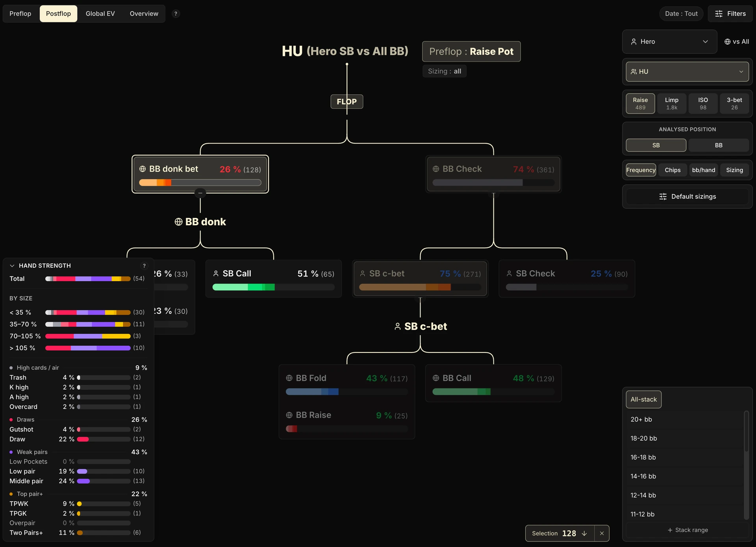
Task: Select BB as analysed position
Action: tap(719, 145)
